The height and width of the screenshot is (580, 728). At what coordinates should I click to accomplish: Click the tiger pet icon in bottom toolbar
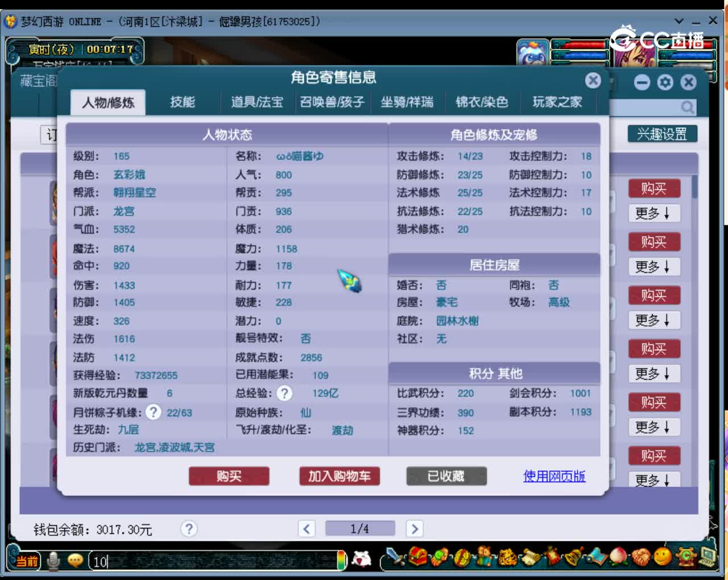pyautogui.click(x=507, y=557)
